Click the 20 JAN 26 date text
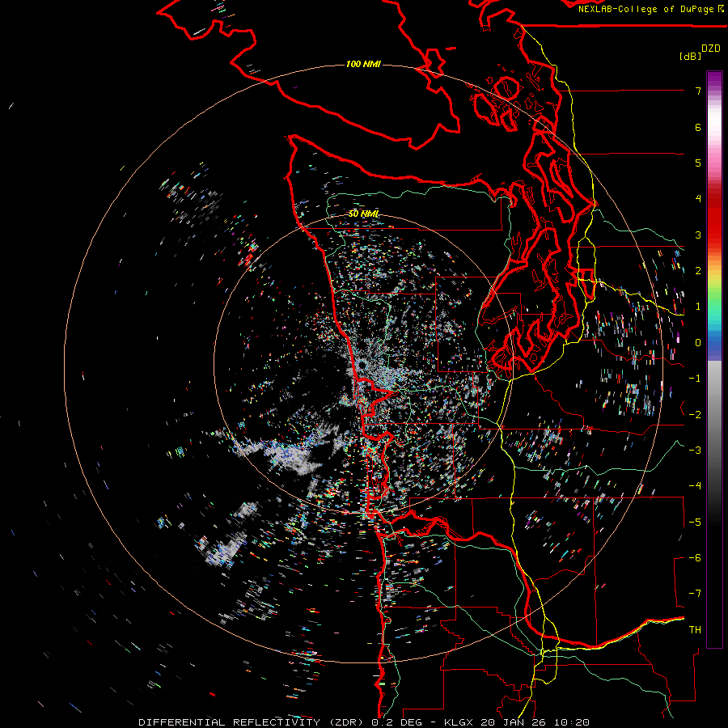The height and width of the screenshot is (728, 728). 512,722
